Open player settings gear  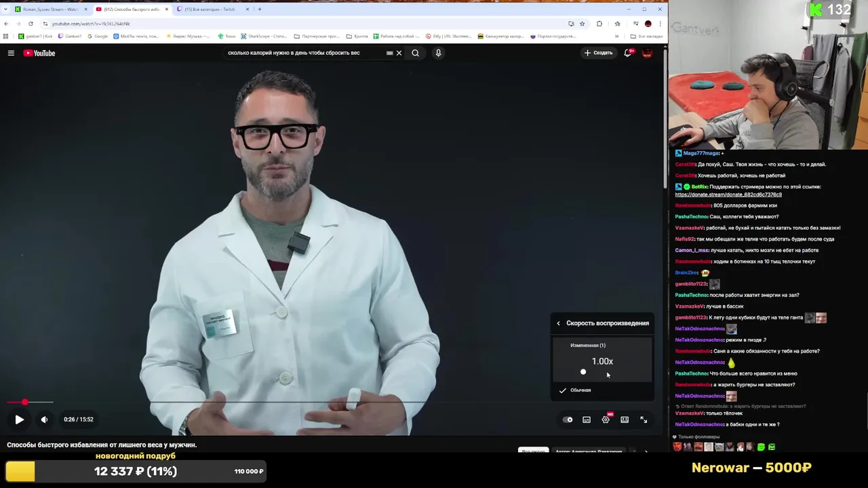(606, 420)
